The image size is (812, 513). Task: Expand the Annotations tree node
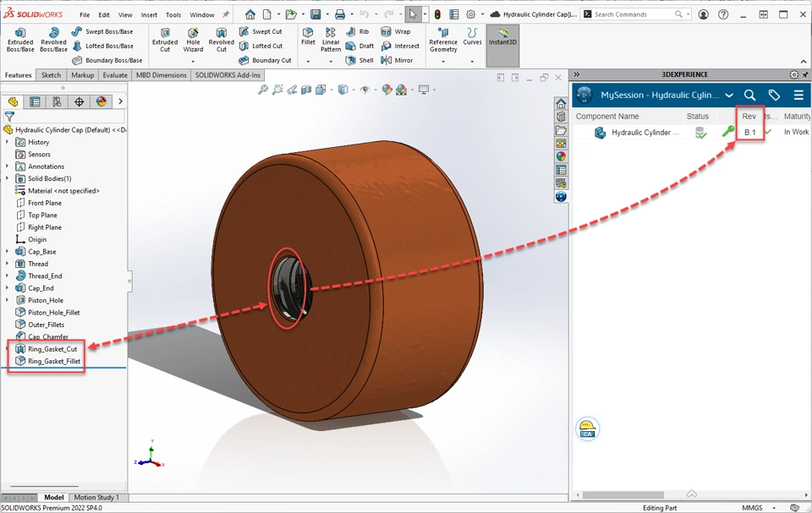pyautogui.click(x=8, y=166)
